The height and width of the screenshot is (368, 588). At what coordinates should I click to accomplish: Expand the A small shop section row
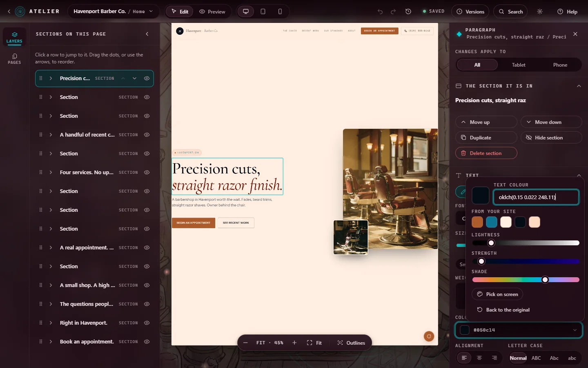click(x=51, y=285)
